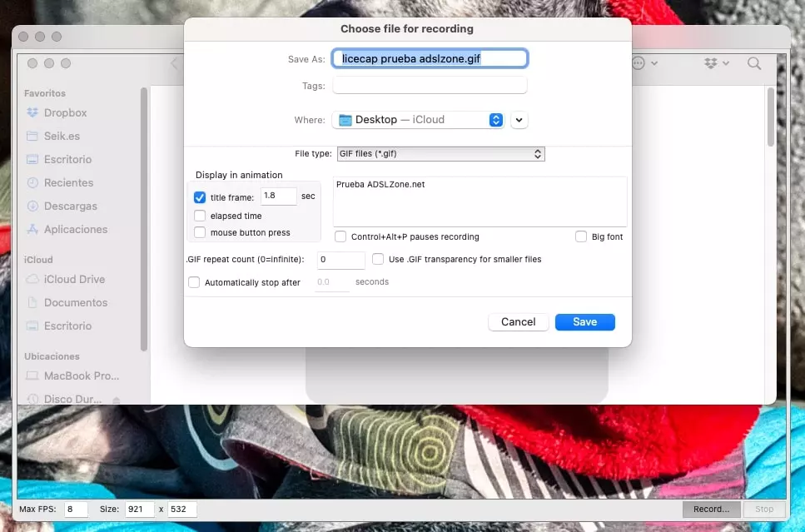Open Aplicaciones in the Finder sidebar
The height and width of the screenshot is (532, 805).
[x=75, y=229]
